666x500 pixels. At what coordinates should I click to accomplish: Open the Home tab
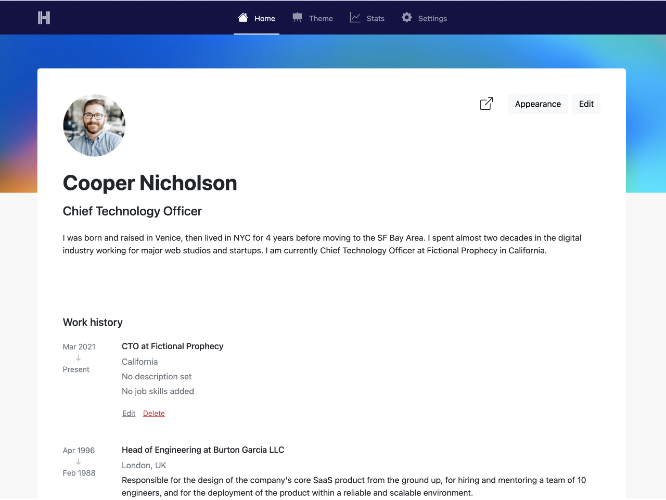click(257, 18)
